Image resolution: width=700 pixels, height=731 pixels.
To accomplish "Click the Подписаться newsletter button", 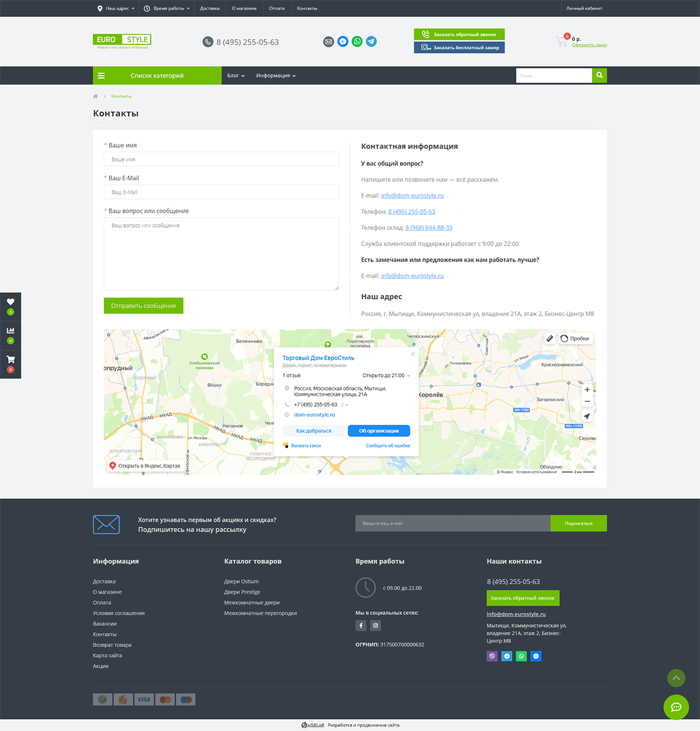I will pos(579,523).
